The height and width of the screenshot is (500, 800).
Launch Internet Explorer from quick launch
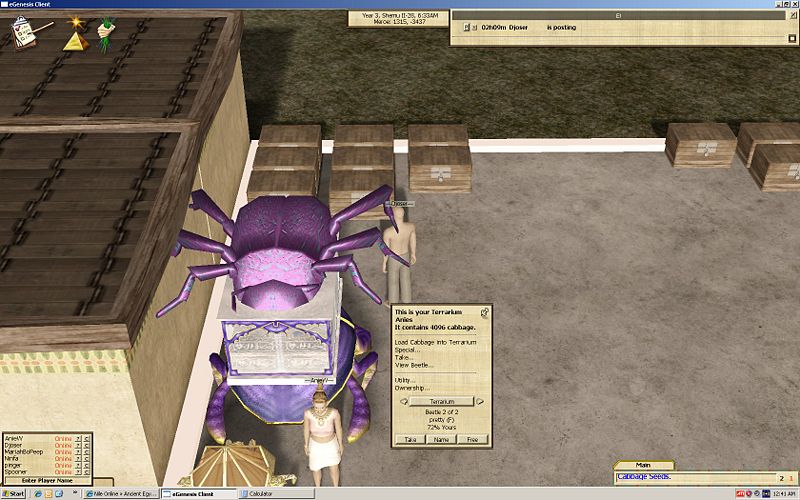[37, 494]
